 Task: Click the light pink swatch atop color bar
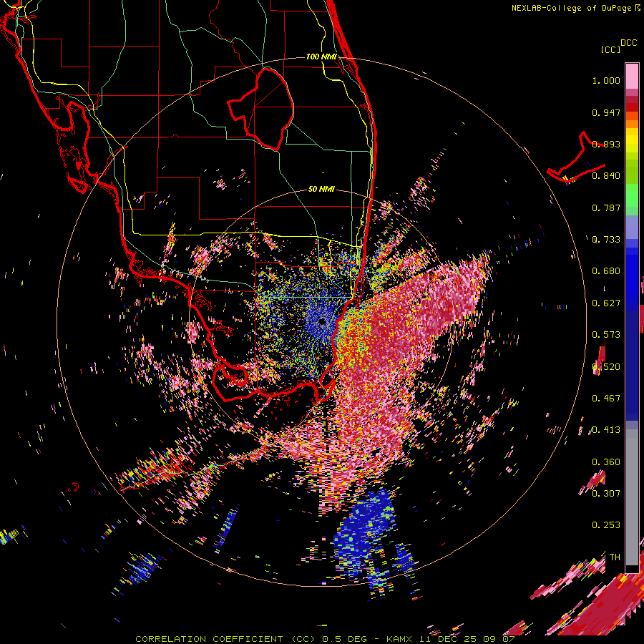pyautogui.click(x=632, y=76)
